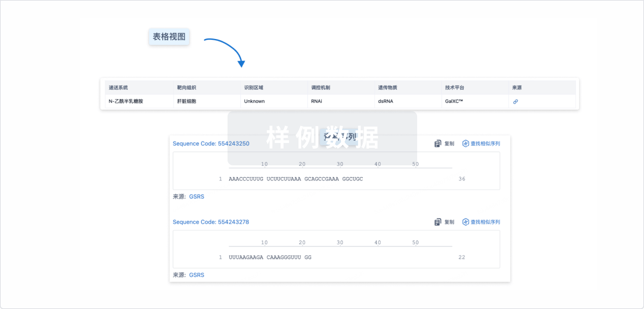Select the N-乙酰半乳糖胺 table cell
The height and width of the screenshot is (309, 644).
coord(126,101)
